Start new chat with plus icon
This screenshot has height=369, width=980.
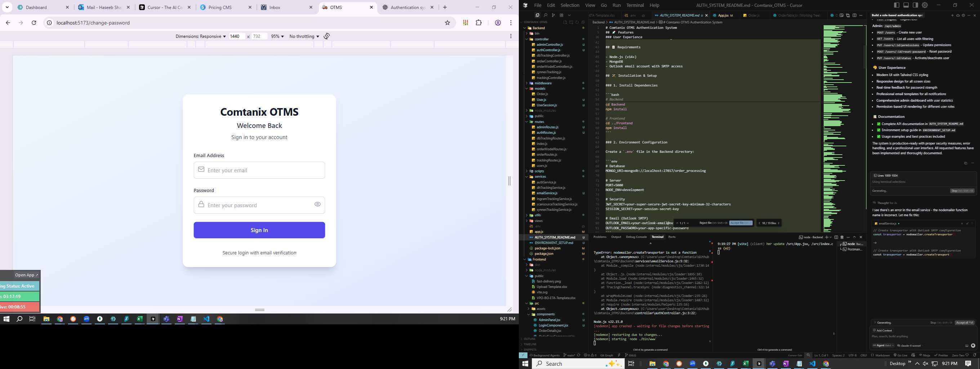[953, 15]
